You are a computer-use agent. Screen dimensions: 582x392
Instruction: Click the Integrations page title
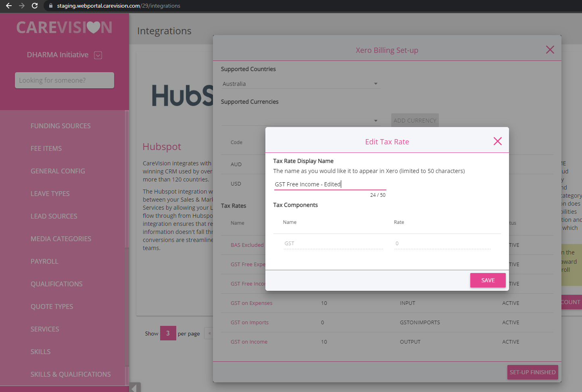(164, 31)
